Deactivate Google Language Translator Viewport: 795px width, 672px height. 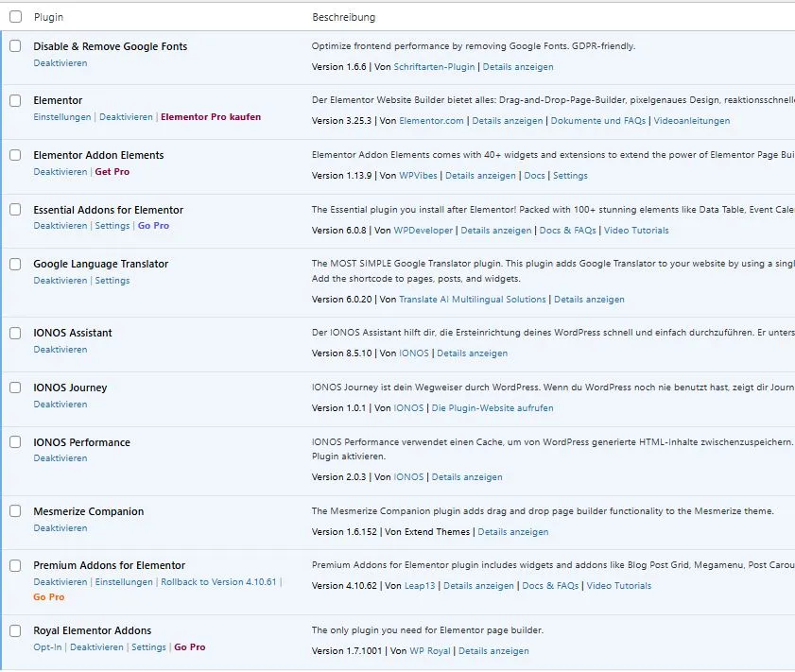coord(60,281)
